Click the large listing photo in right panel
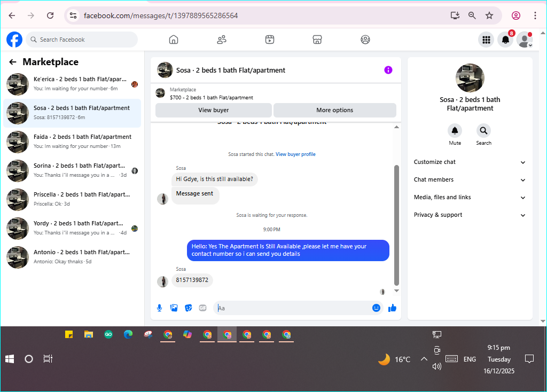Viewport: 547px width, 392px height. (470, 78)
